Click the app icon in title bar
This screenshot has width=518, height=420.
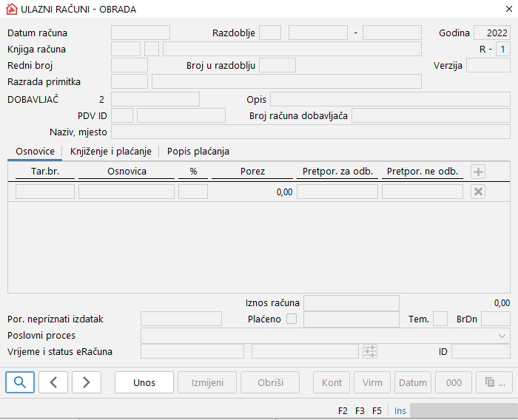[10, 10]
